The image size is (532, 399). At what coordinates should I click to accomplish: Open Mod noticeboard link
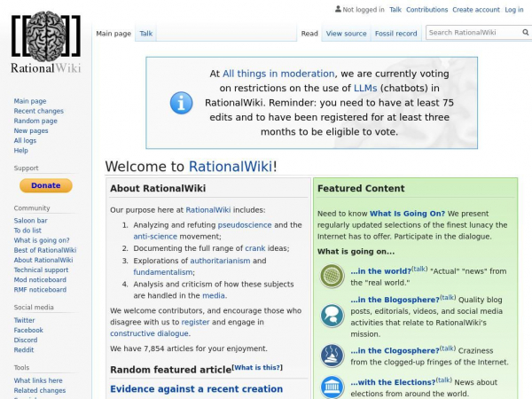(x=40, y=279)
